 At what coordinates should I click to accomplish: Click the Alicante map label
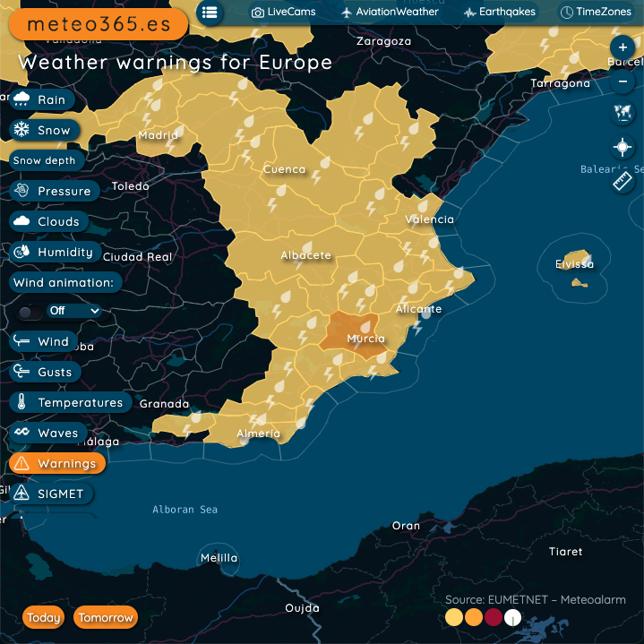pyautogui.click(x=418, y=309)
